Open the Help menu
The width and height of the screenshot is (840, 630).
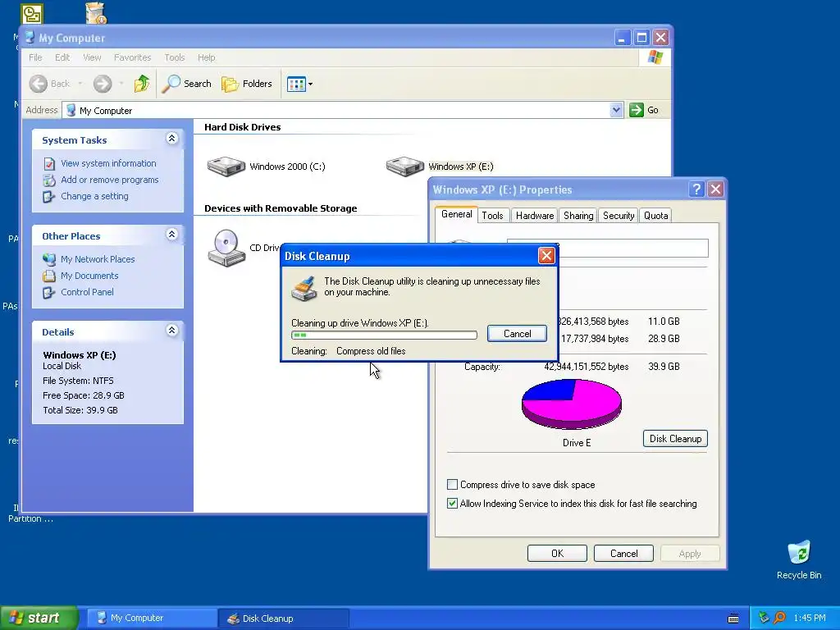coord(206,57)
